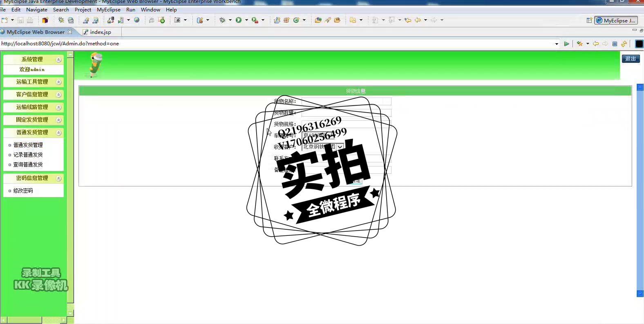The height and width of the screenshot is (324, 644).
Task: Click the Search flashlight icon
Action: click(328, 20)
